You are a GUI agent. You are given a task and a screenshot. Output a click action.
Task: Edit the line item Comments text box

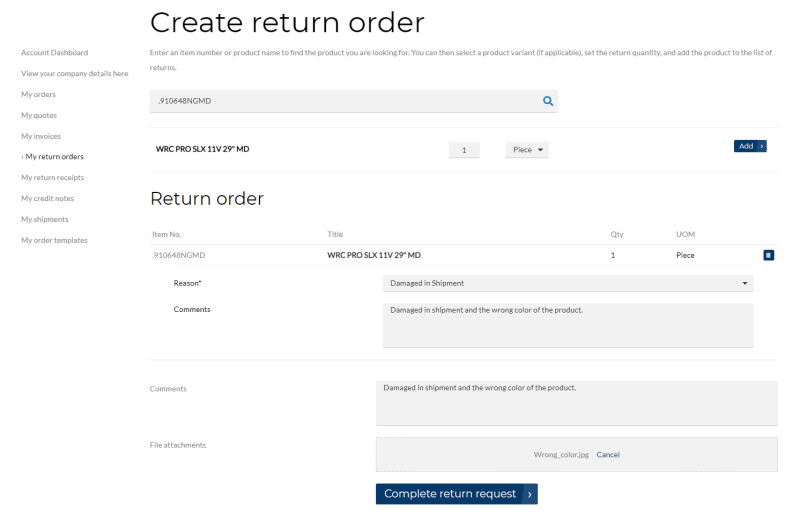point(568,325)
